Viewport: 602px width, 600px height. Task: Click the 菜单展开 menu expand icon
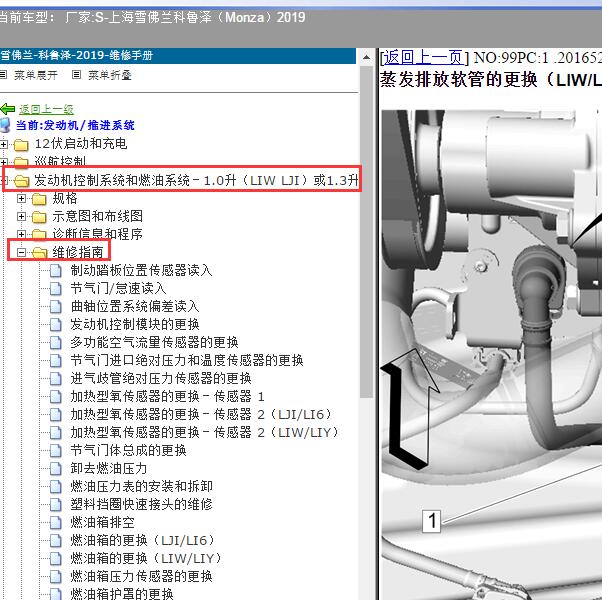coord(3,74)
